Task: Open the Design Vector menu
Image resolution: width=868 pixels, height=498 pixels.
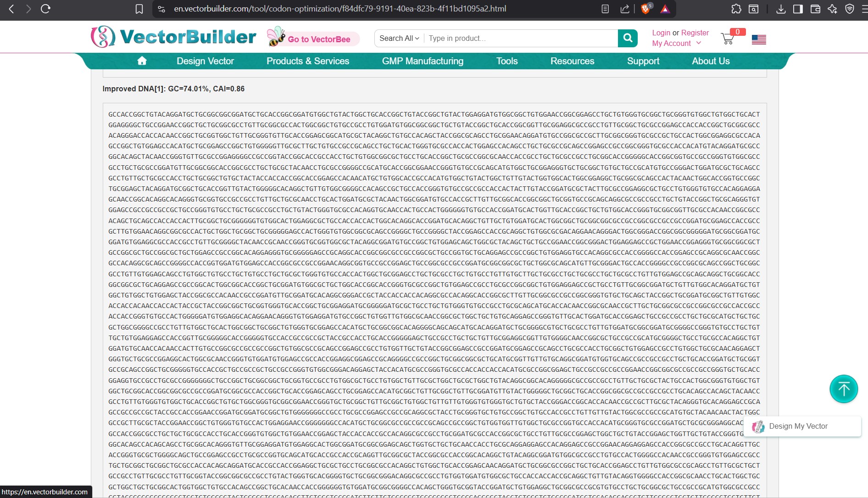Action: 205,61
